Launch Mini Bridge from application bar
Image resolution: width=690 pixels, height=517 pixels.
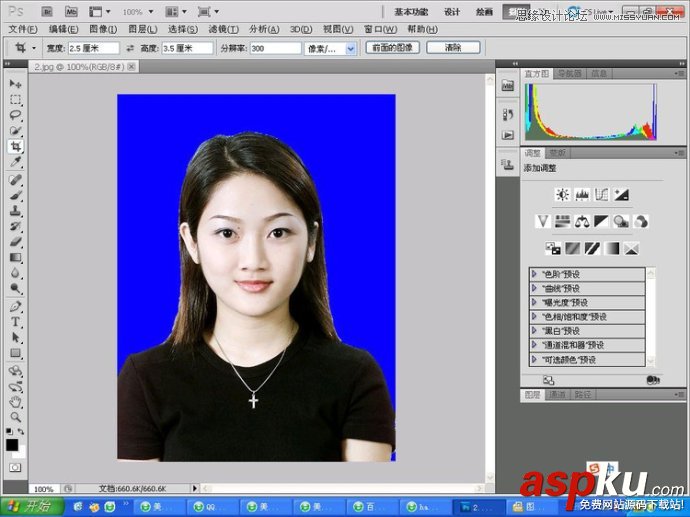pyautogui.click(x=71, y=12)
